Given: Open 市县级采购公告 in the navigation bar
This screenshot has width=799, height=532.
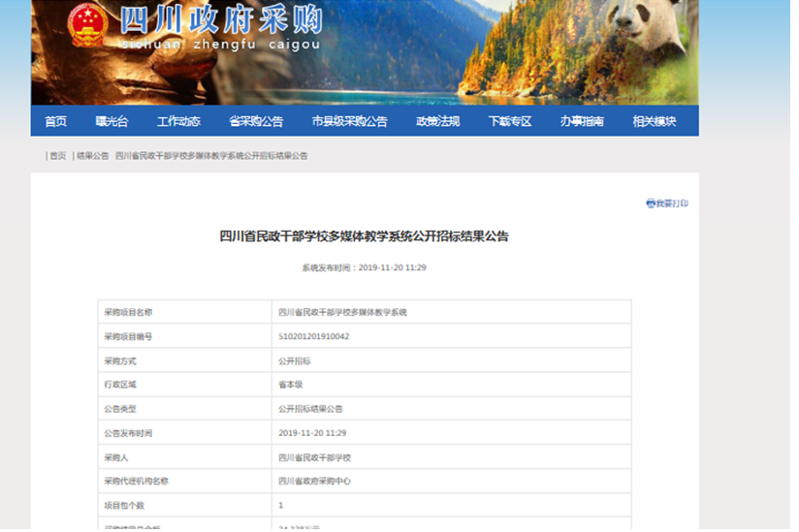Looking at the screenshot, I should 349,121.
